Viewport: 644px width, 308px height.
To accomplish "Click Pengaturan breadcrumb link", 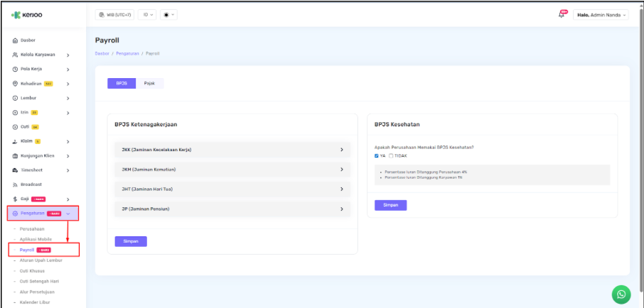I will pos(127,54).
